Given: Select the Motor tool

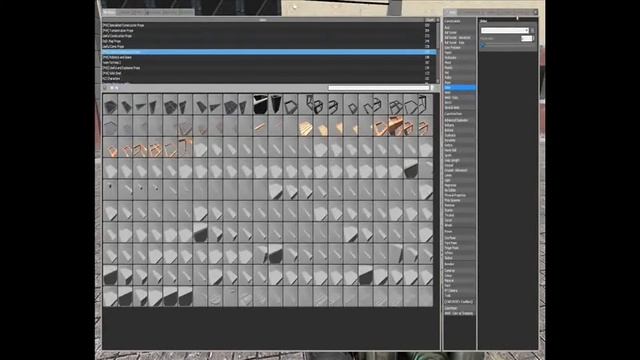Looking at the screenshot, I should (460, 62).
